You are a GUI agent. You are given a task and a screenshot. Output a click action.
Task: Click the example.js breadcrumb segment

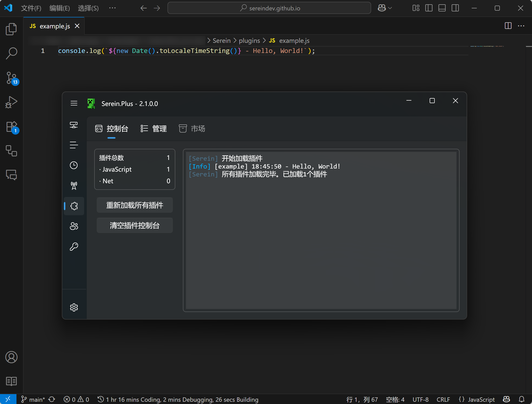pos(289,41)
